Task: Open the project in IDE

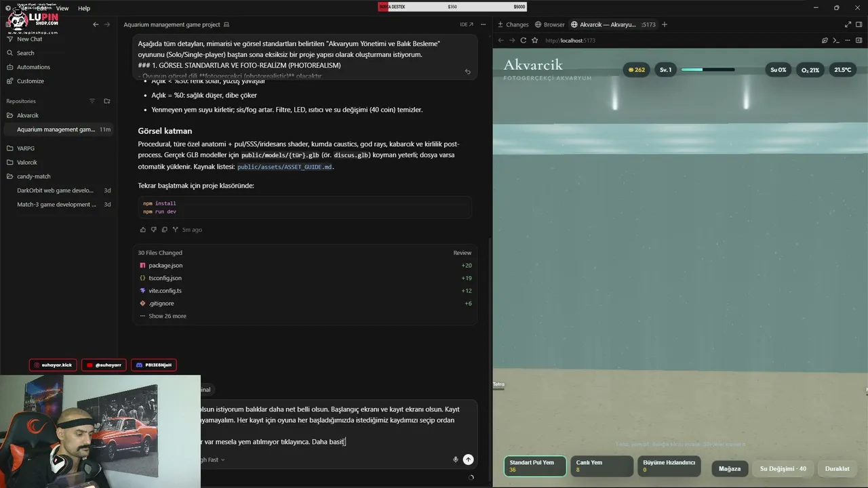Action: point(467,24)
